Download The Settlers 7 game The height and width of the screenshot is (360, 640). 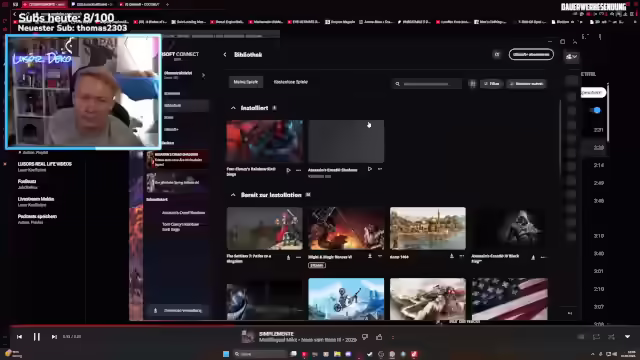tap(288, 258)
